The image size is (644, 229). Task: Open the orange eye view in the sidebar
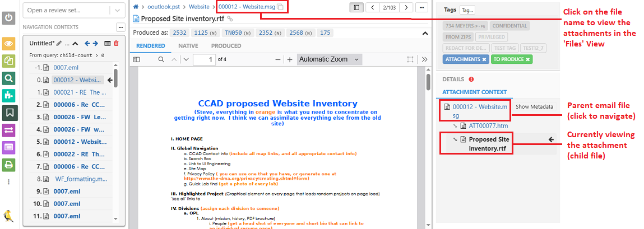tap(8, 44)
